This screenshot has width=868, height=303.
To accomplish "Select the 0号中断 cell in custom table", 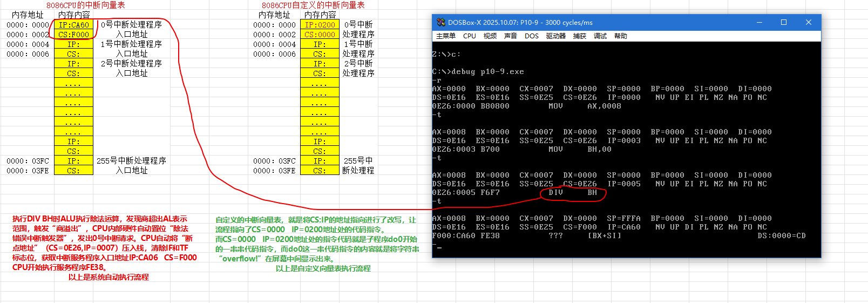I will 358,25.
